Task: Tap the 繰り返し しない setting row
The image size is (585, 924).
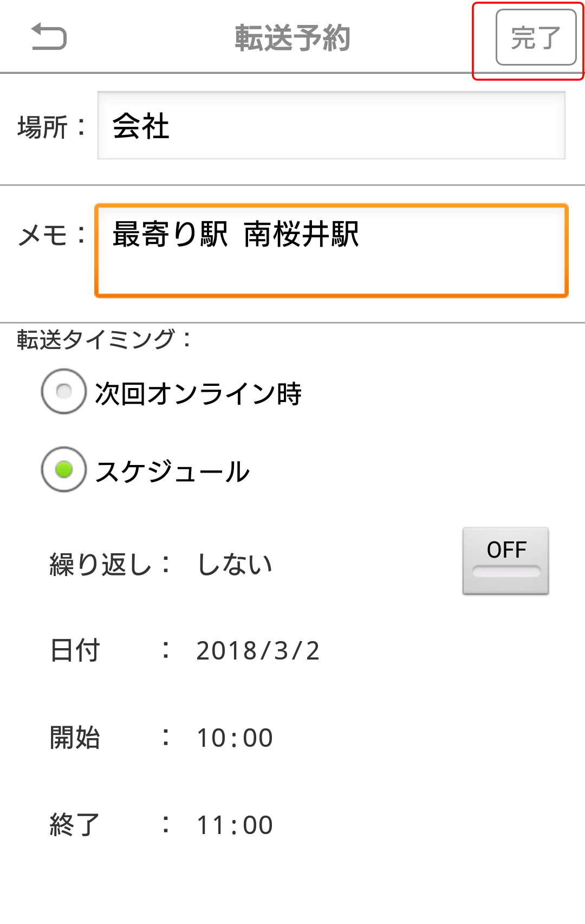Action: [x=234, y=564]
